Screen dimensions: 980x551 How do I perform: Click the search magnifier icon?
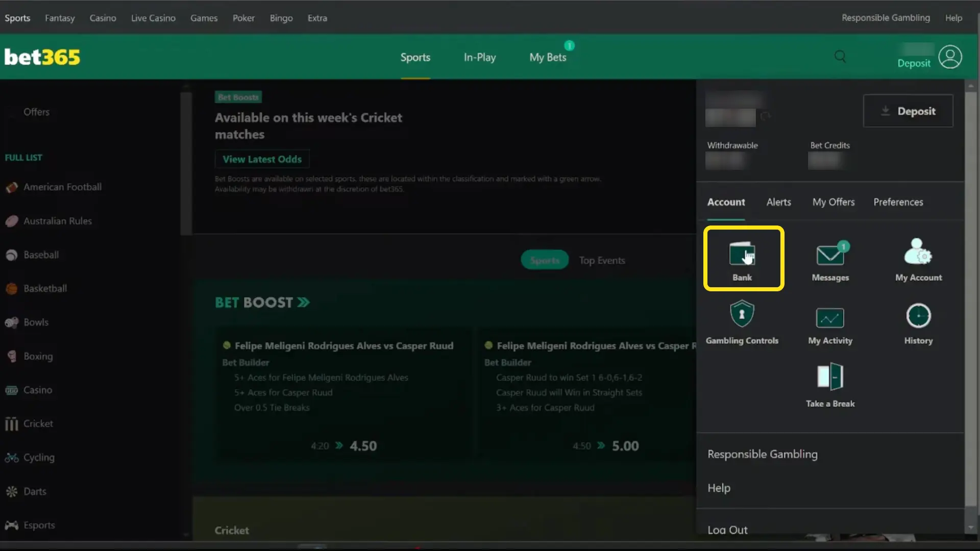(840, 57)
